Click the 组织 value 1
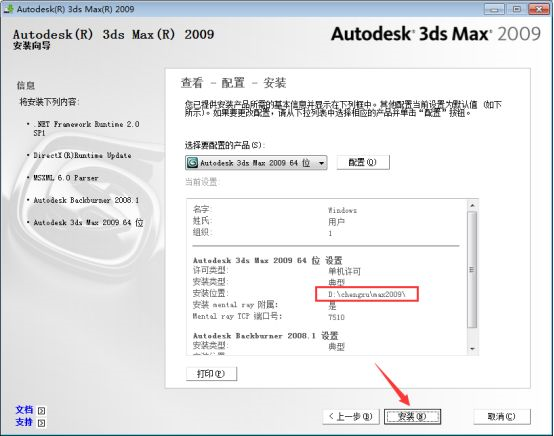Screen dimensions: 554x436 330,234
